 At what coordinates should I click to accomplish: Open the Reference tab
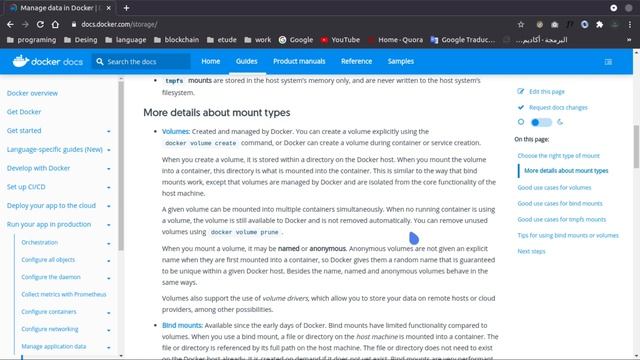click(356, 61)
